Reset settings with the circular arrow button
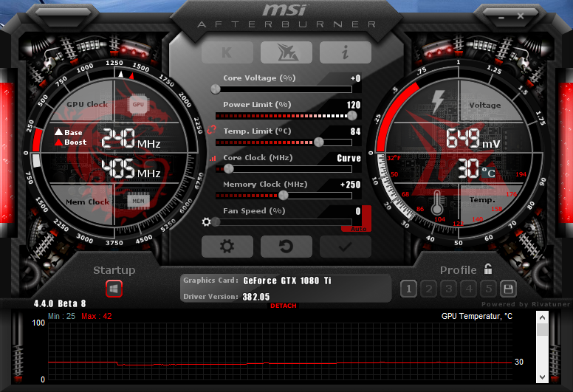 click(x=286, y=247)
